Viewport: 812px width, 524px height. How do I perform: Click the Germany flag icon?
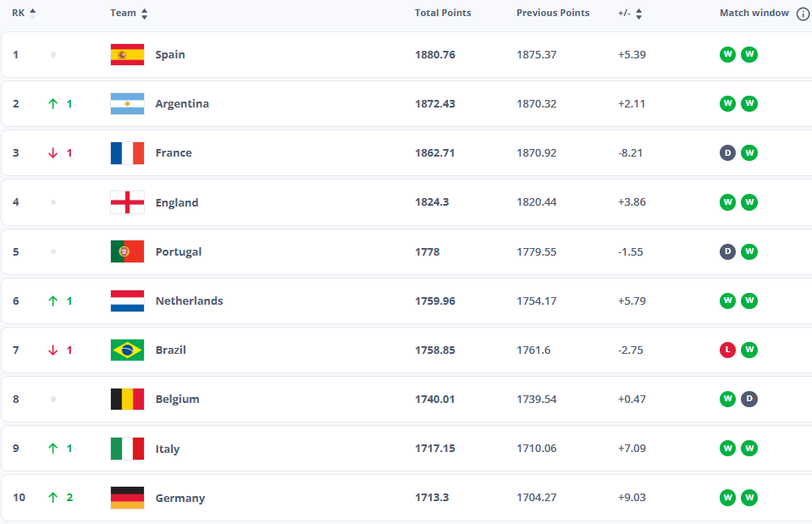tap(127, 498)
